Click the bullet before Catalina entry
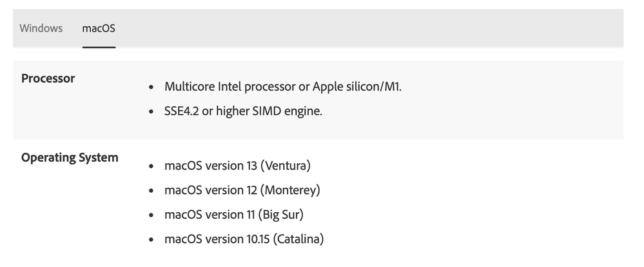This screenshot has height=267, width=644. [x=151, y=239]
